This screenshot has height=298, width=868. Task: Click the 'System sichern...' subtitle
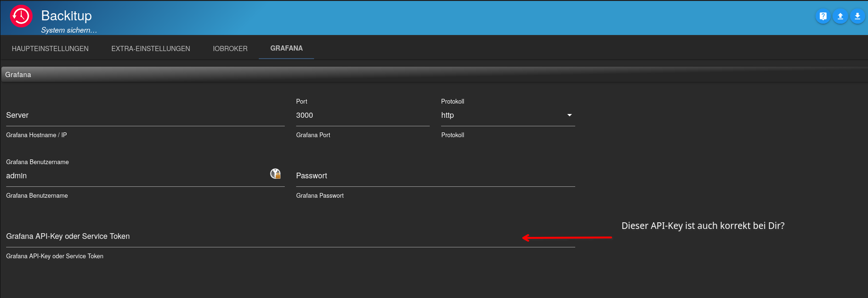69,30
